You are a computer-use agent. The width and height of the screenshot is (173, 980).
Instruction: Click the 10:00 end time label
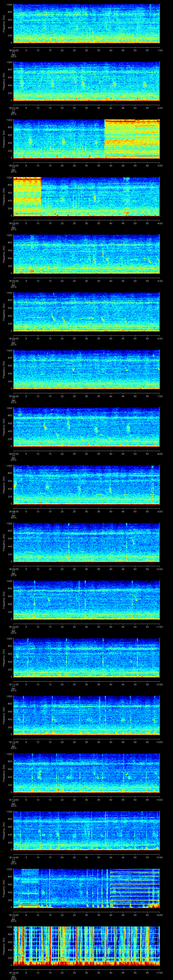pos(160,569)
